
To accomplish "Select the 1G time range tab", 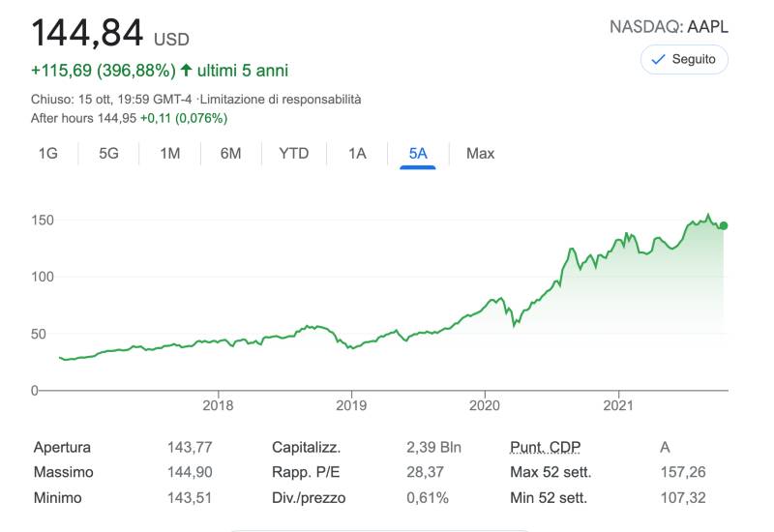I will tap(47, 154).
